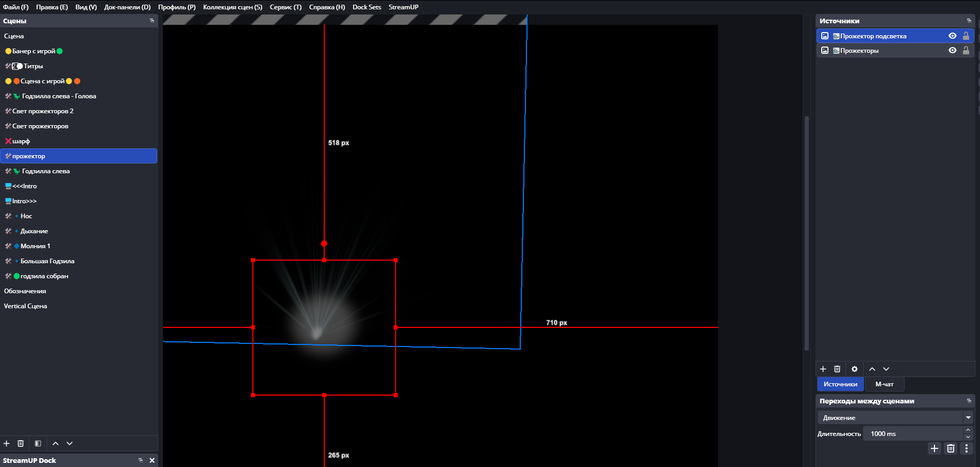Select the Сцена с игрой scene
The image size is (980, 467).
[42, 81]
